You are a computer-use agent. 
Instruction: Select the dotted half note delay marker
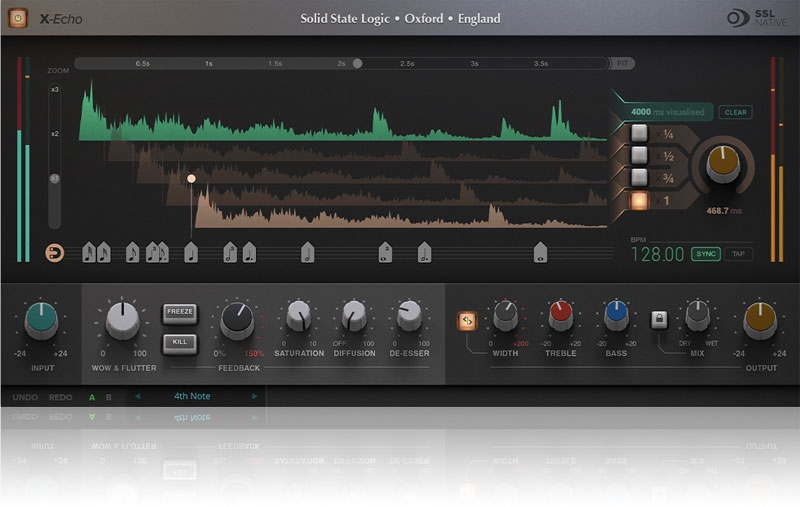(x=424, y=252)
